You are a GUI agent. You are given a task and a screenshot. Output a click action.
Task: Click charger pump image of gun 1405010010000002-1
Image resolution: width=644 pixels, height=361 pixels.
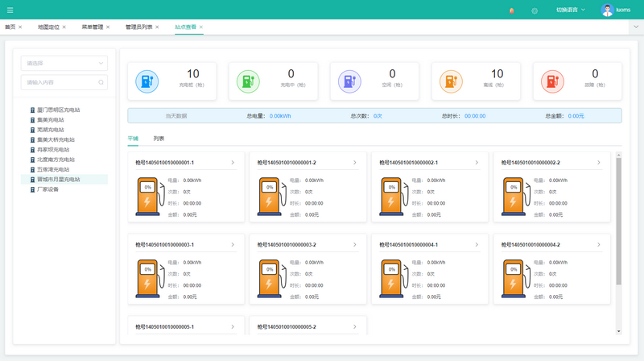394,197
